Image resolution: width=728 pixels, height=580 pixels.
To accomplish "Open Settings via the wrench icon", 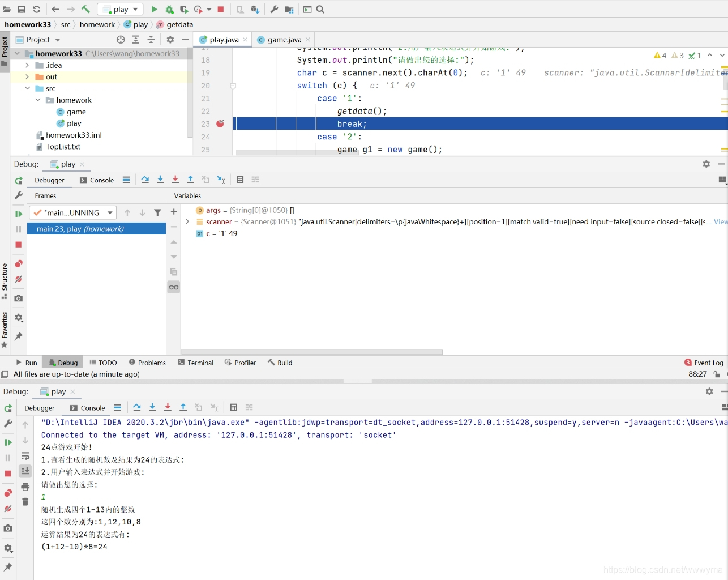I will [274, 9].
